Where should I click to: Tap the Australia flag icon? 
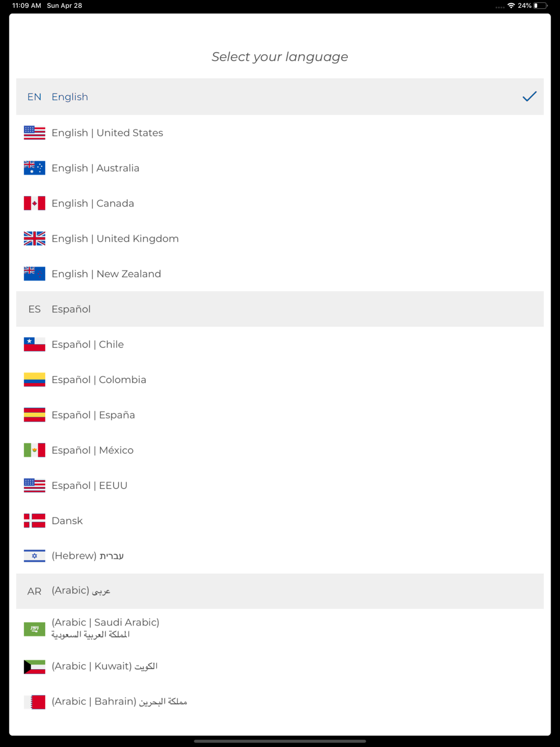coord(34,168)
